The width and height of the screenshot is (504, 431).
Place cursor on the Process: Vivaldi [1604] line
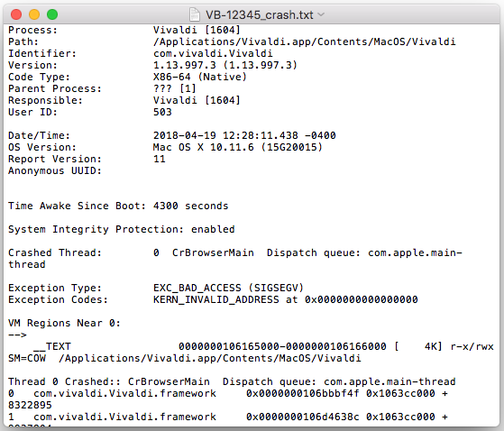point(124,30)
